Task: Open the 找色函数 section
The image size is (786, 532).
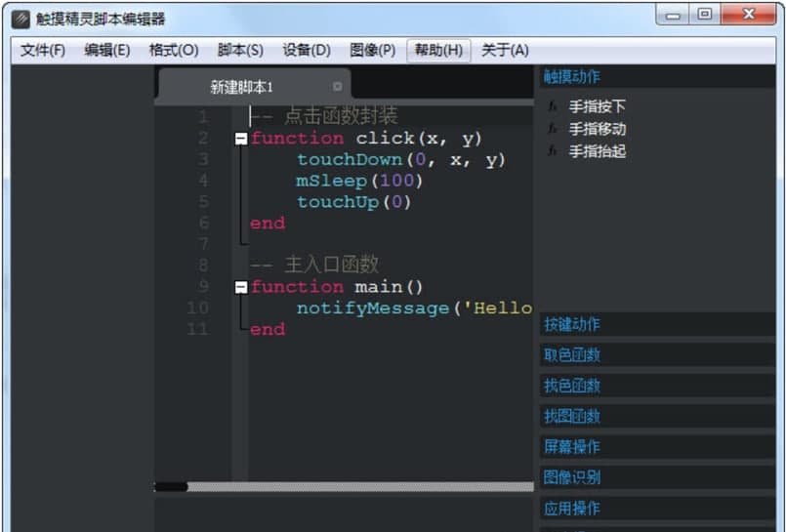Action: click(571, 386)
